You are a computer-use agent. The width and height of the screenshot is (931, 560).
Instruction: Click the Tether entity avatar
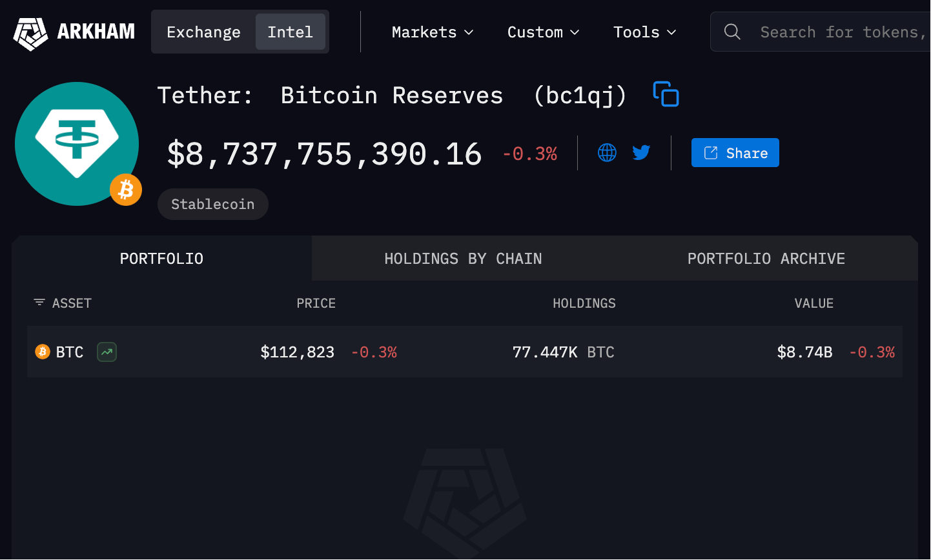tap(77, 143)
